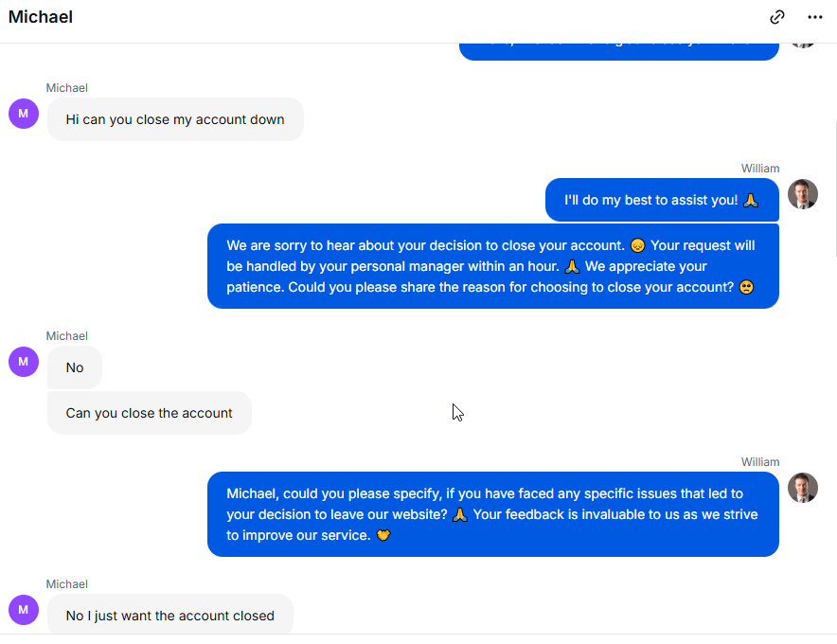Click the short "No" message bubble
Screen dimensions: 837x644
point(75,367)
